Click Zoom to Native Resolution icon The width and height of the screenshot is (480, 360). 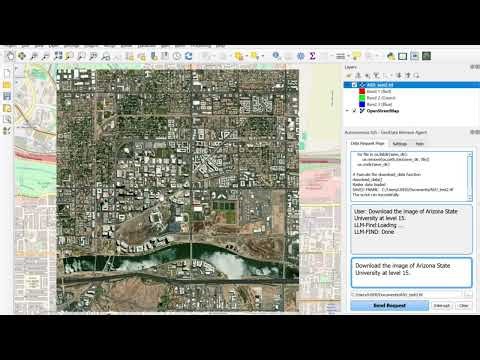point(94,56)
